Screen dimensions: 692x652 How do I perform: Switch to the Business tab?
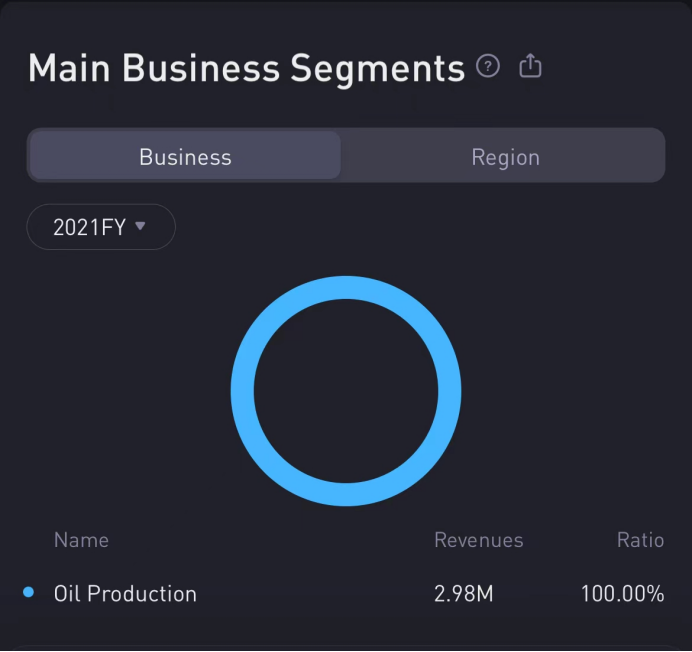(185, 157)
